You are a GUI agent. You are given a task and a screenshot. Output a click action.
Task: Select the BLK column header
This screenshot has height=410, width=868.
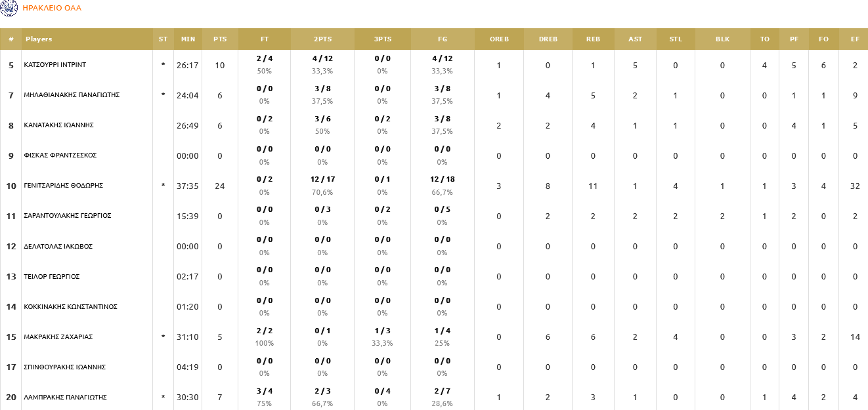click(722, 39)
